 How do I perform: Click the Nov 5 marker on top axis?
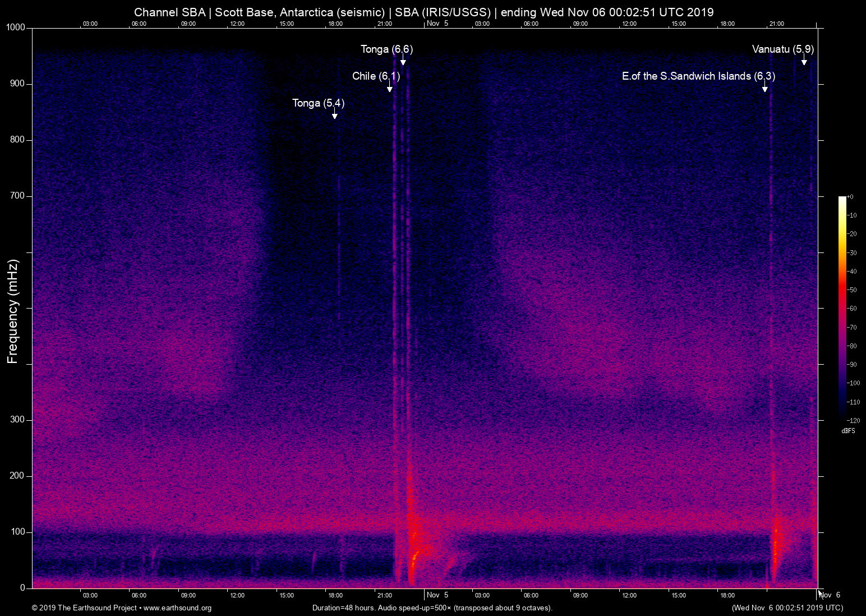437,24
